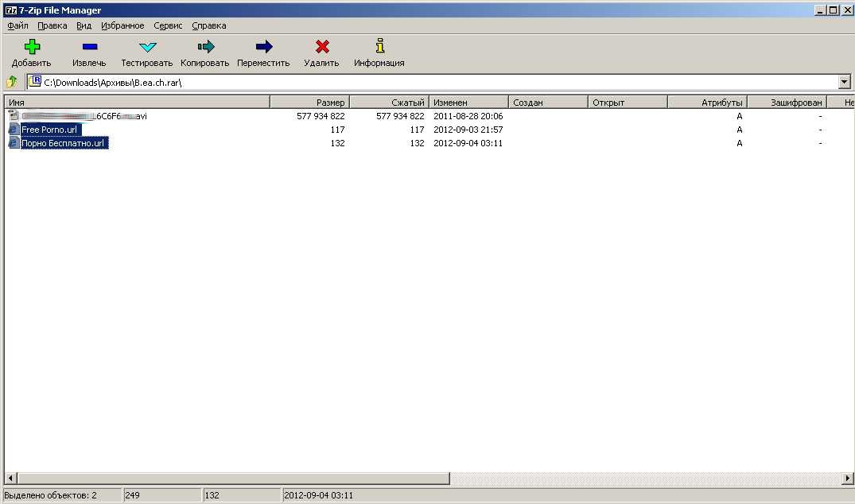The image size is (855, 504).
Task: Open the Справка menu
Action: tap(209, 25)
